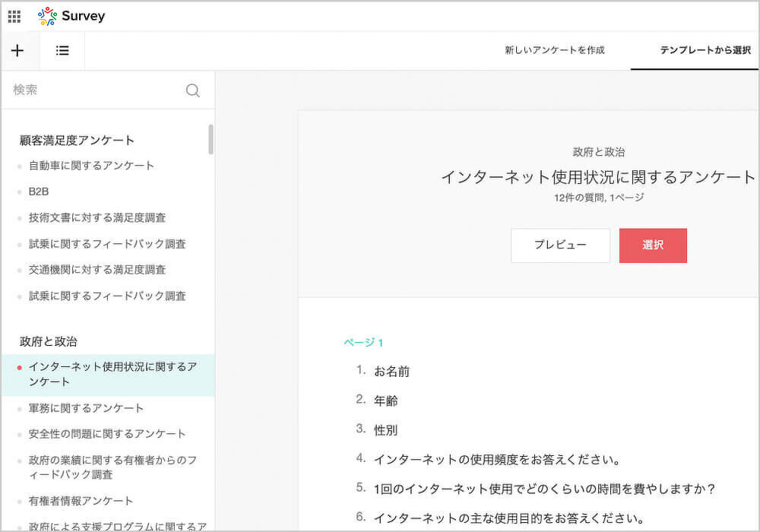
Task: Open 軍務に関するアンケート template
Action: pyautogui.click(x=86, y=408)
